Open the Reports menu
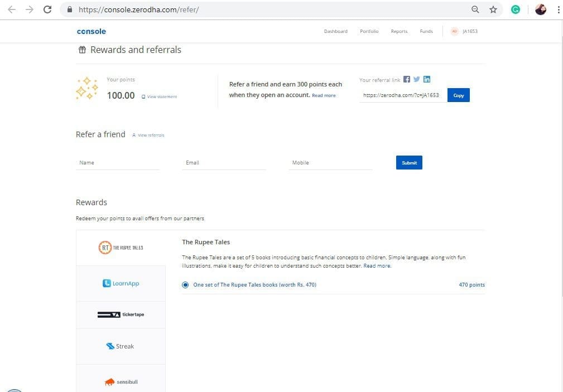563x392 pixels. point(399,31)
